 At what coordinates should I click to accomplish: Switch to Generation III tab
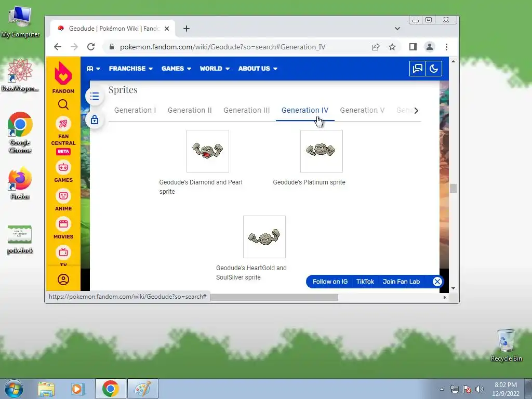[247, 110]
